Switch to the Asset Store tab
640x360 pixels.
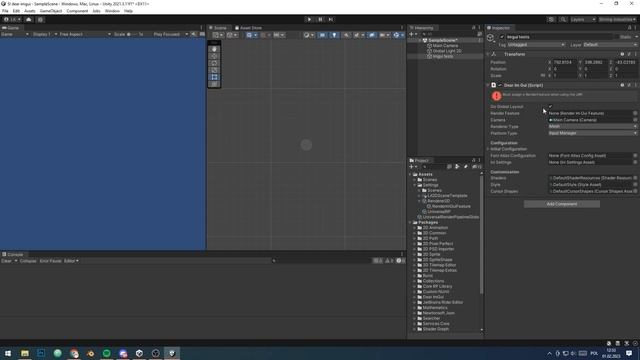[249, 28]
